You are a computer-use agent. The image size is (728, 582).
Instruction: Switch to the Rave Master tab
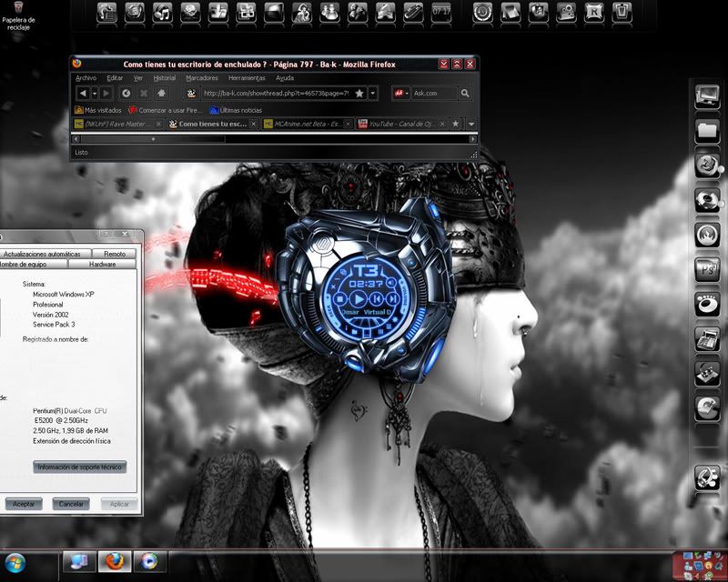(x=118, y=124)
